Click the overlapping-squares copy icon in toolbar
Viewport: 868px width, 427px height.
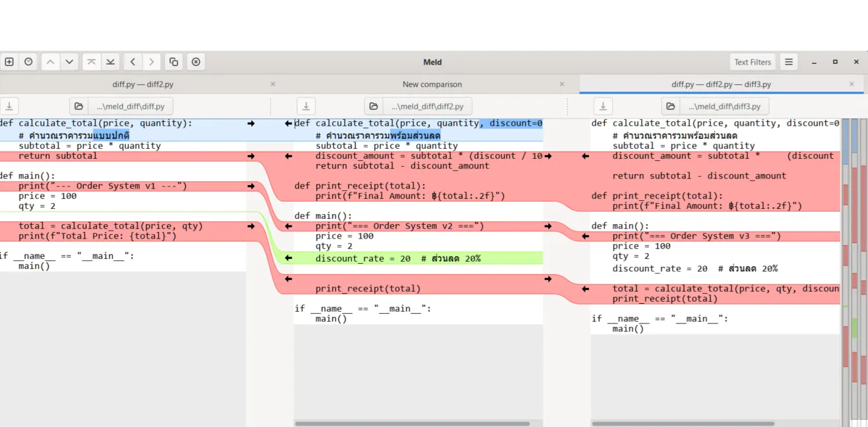[173, 62]
